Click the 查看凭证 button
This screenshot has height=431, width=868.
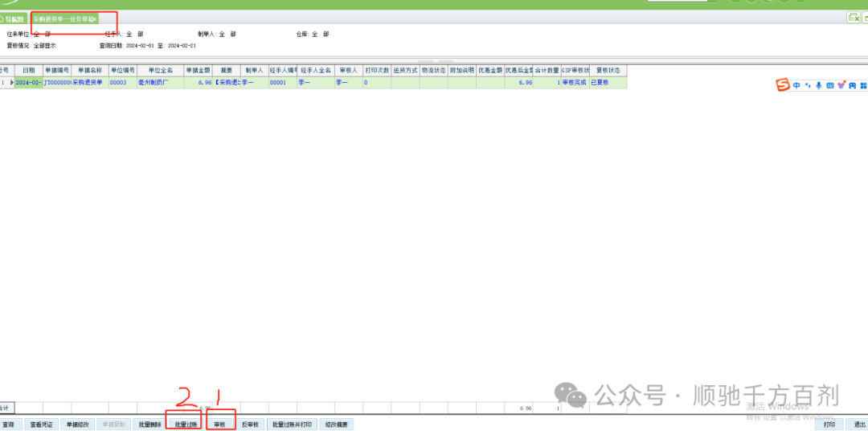[x=41, y=425]
